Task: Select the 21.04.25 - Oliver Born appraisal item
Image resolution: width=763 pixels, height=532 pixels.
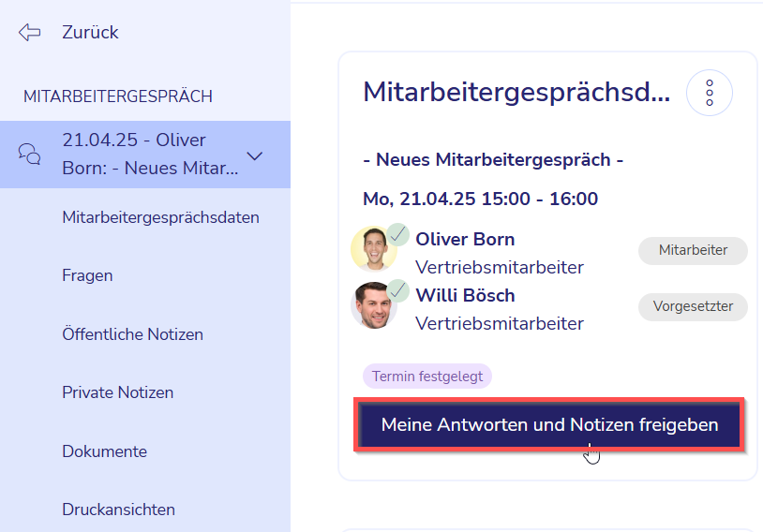Action: tap(145, 155)
